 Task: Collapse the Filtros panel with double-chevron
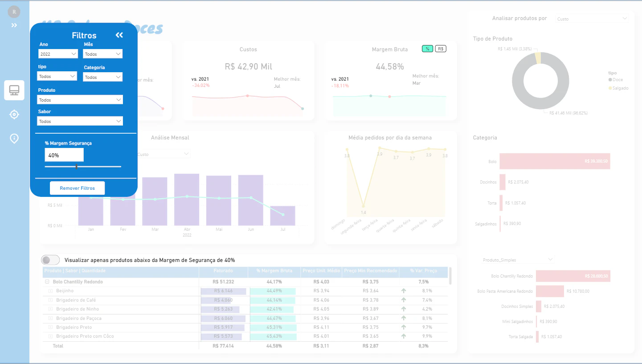(119, 35)
